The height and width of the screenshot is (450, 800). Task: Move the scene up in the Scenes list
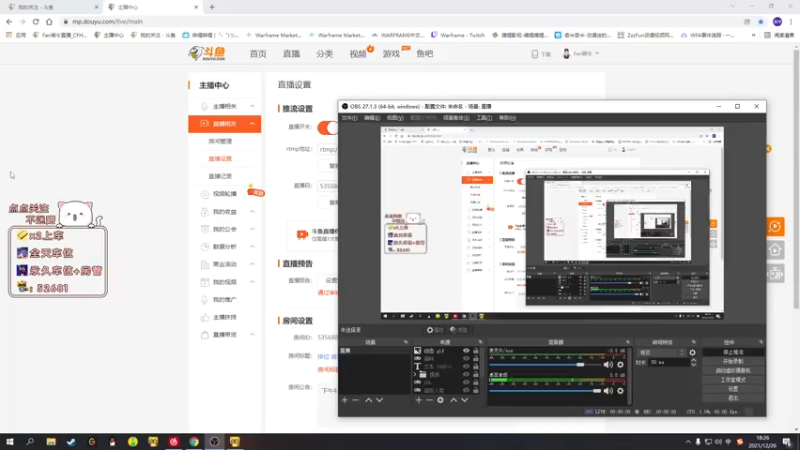(368, 401)
